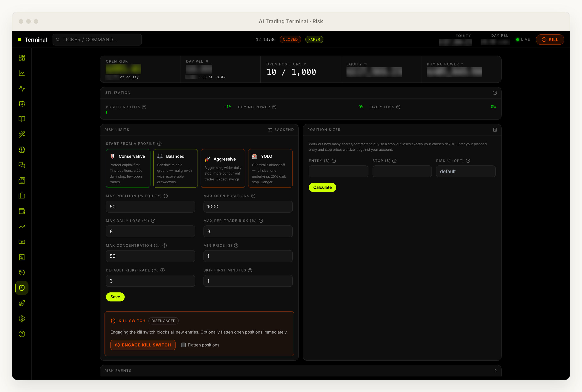Open the rocket icon in sidebar
This screenshot has height=392, width=582.
(22, 303)
